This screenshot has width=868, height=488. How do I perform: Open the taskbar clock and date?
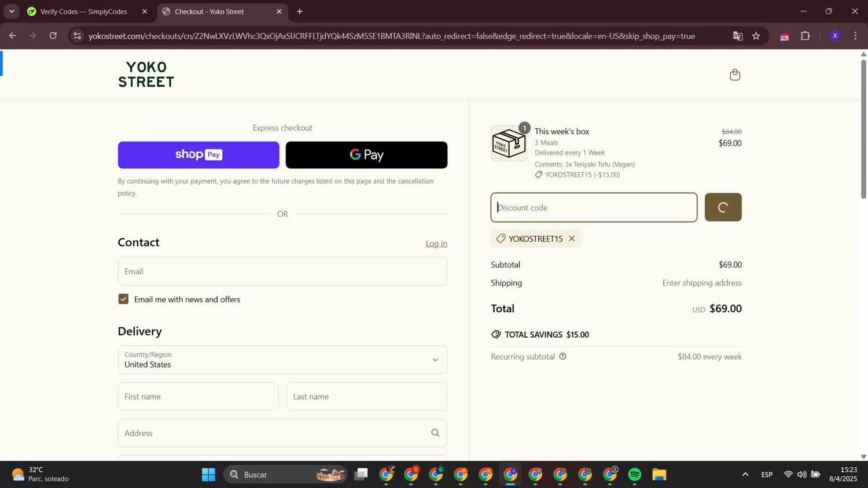point(843,474)
